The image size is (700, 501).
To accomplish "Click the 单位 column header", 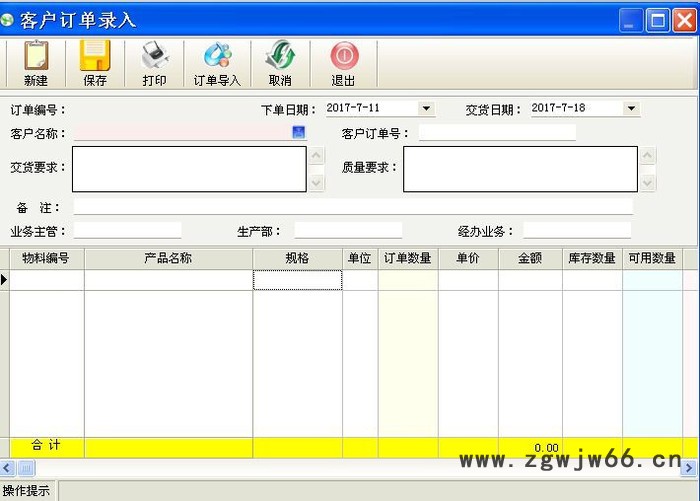I will [x=360, y=259].
